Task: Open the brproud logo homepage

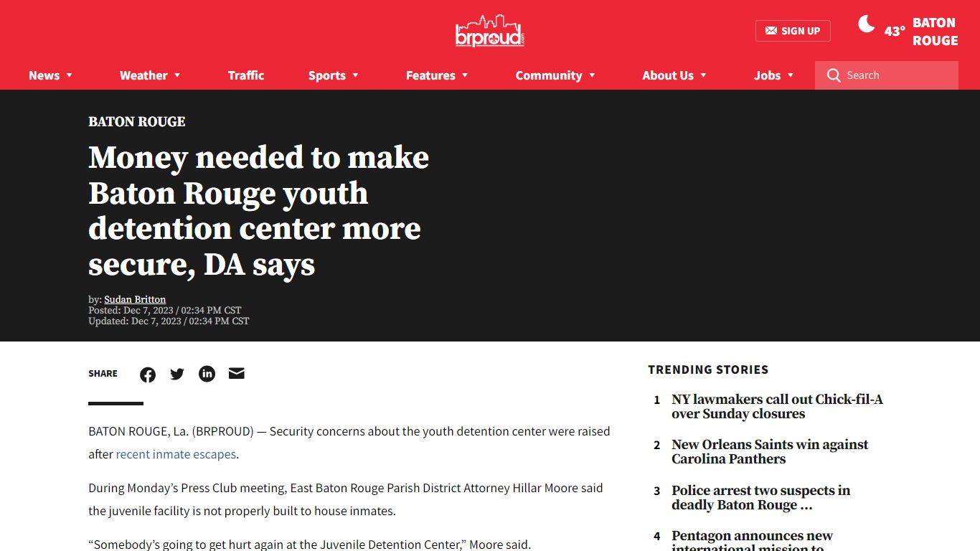Action: pos(490,31)
